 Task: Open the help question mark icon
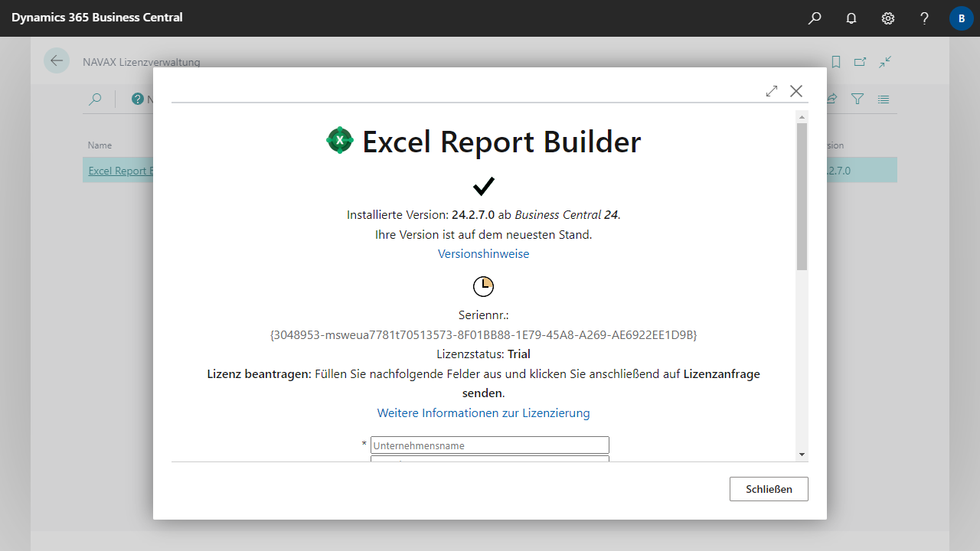click(925, 18)
